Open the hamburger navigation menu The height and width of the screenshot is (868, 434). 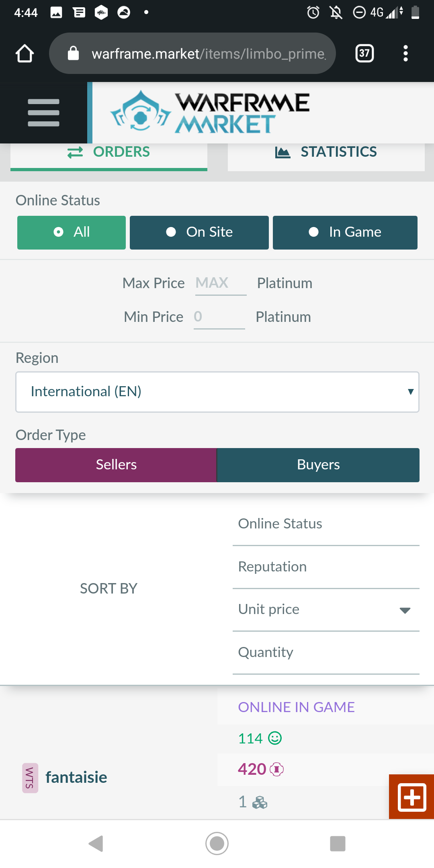(43, 113)
